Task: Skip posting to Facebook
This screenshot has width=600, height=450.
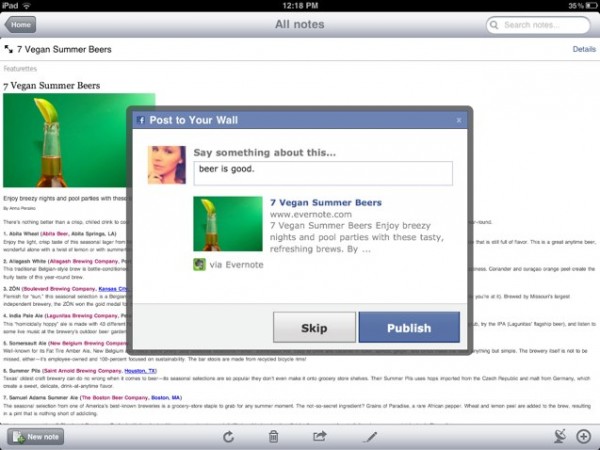Action: tap(314, 328)
